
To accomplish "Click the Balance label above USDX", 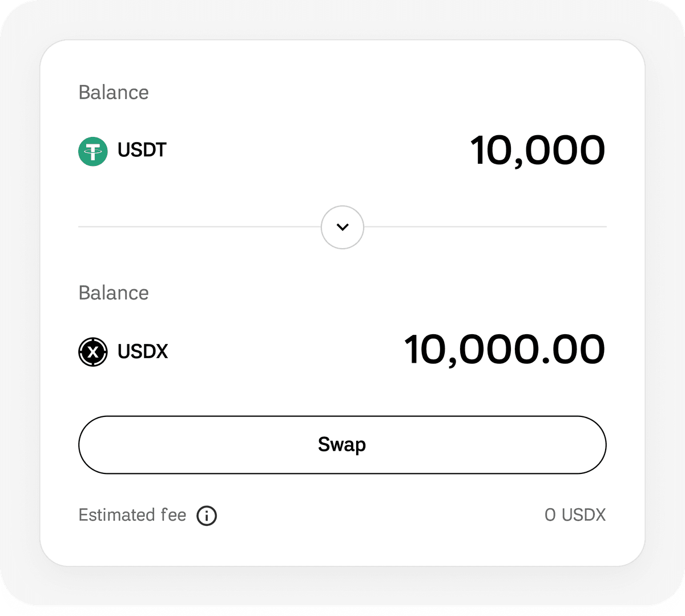I will [114, 293].
